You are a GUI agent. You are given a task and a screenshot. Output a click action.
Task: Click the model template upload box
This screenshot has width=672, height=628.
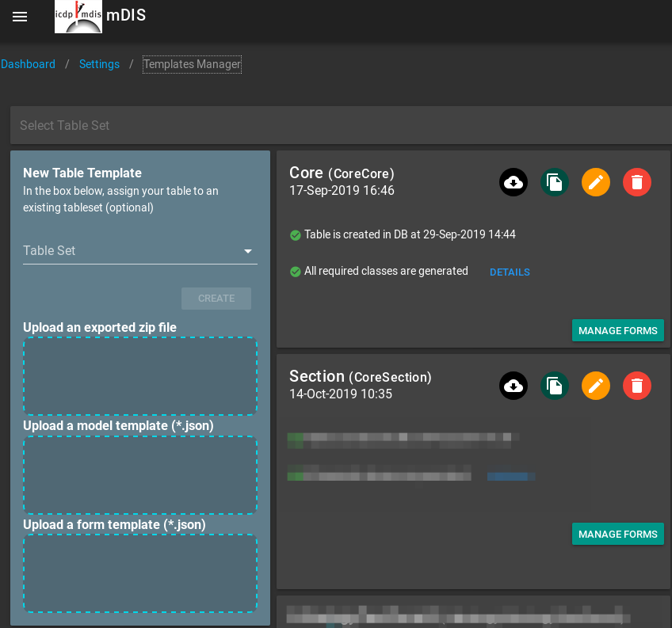140,475
